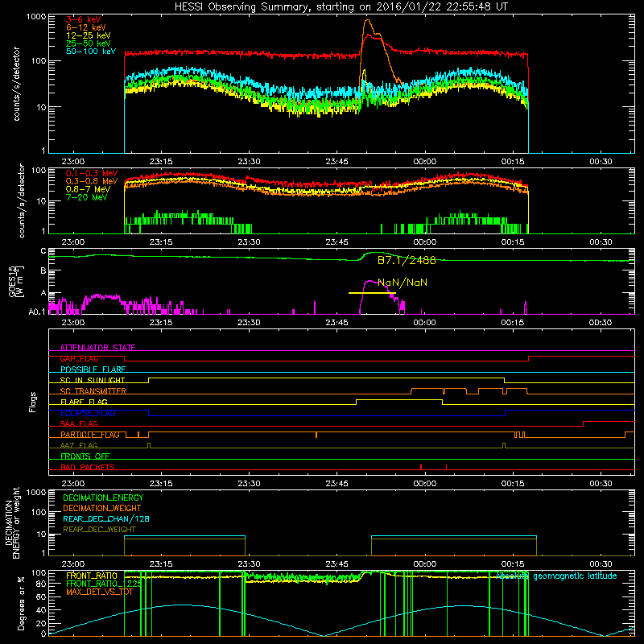Select the 6-12 keV legend label
This screenshot has width=644, height=644.
pyautogui.click(x=86, y=27)
